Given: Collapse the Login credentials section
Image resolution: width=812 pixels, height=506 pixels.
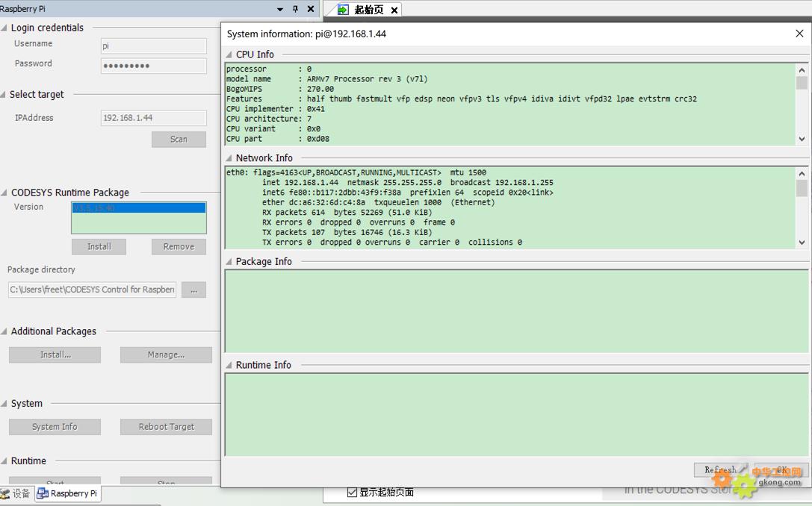Looking at the screenshot, I should [4, 28].
